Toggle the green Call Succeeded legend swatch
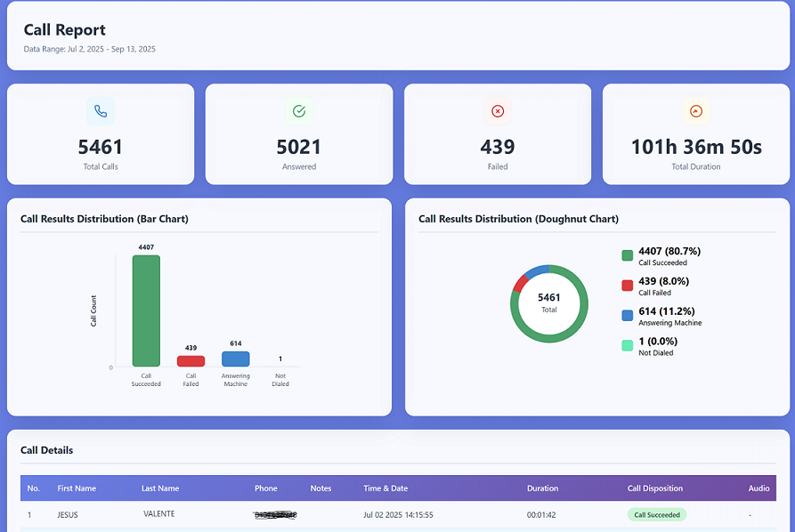The image size is (795, 532). click(628, 256)
